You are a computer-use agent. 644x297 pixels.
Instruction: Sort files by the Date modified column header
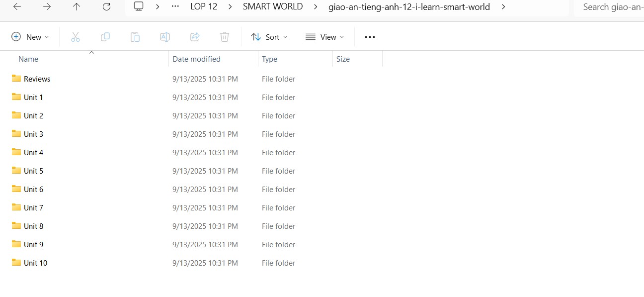coord(196,59)
